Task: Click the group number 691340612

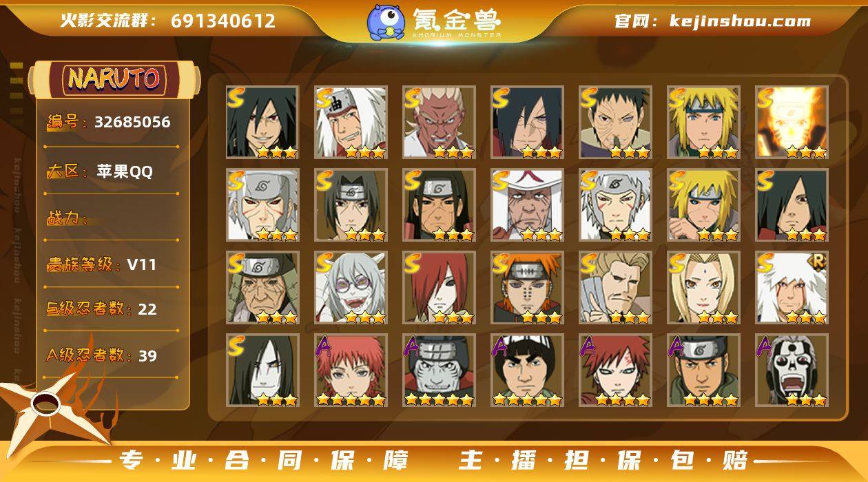Action: (x=223, y=21)
